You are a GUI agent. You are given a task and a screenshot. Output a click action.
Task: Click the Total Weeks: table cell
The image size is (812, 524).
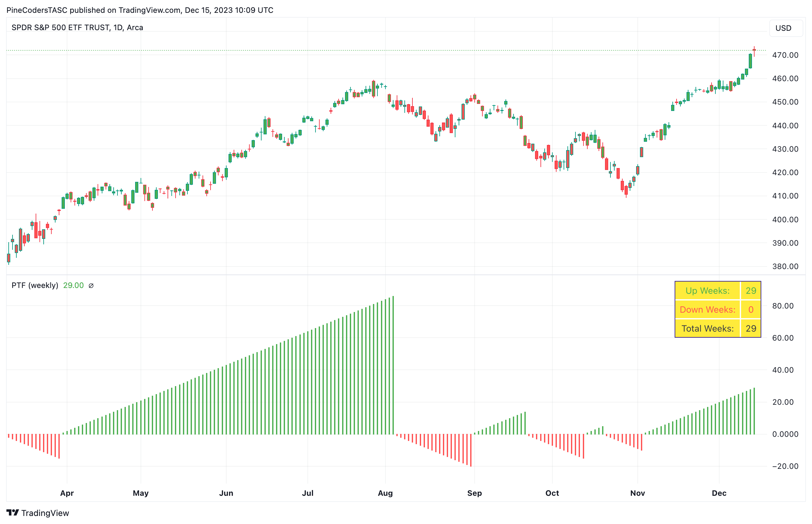coord(707,328)
